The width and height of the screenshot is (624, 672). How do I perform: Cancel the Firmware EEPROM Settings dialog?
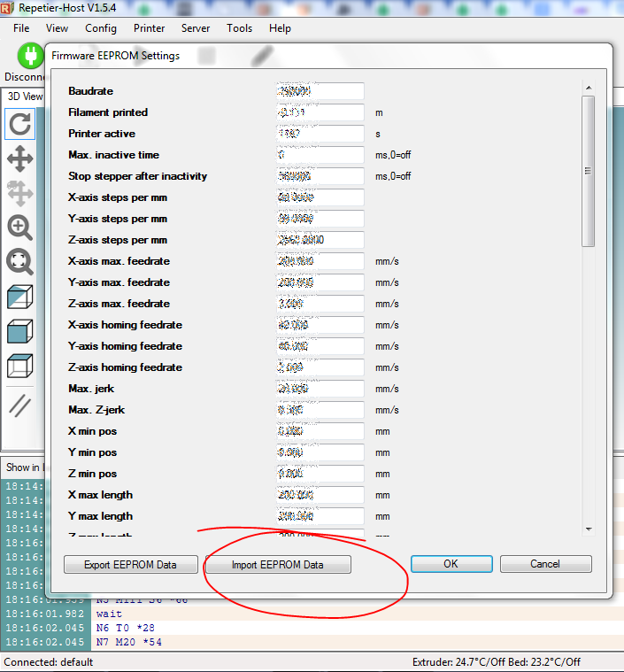coord(545,564)
